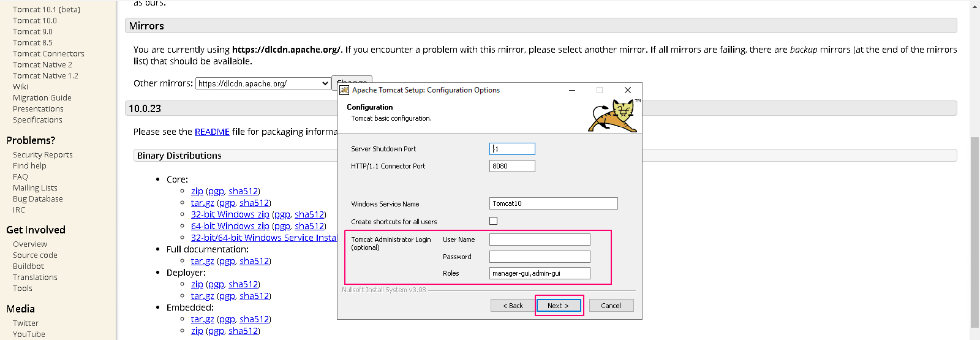Screen dimensions: 980x340
Task: Open Presentations sidebar link
Action: [38, 109]
